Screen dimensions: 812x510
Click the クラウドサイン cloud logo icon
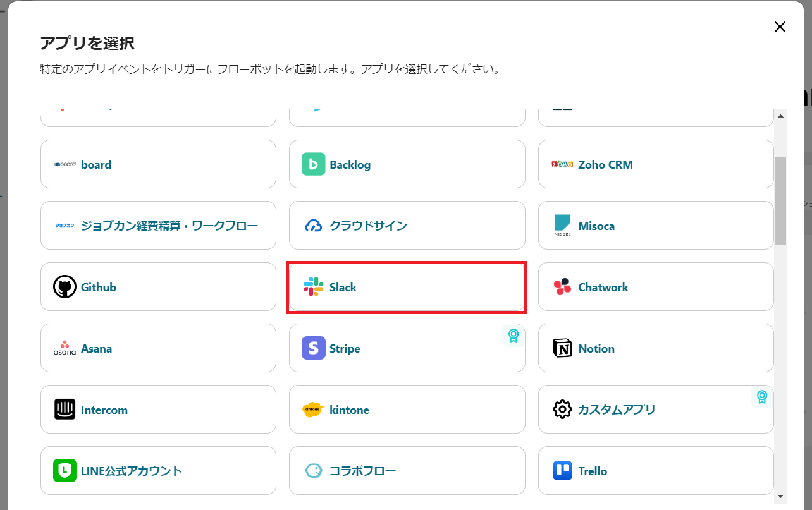(x=314, y=226)
